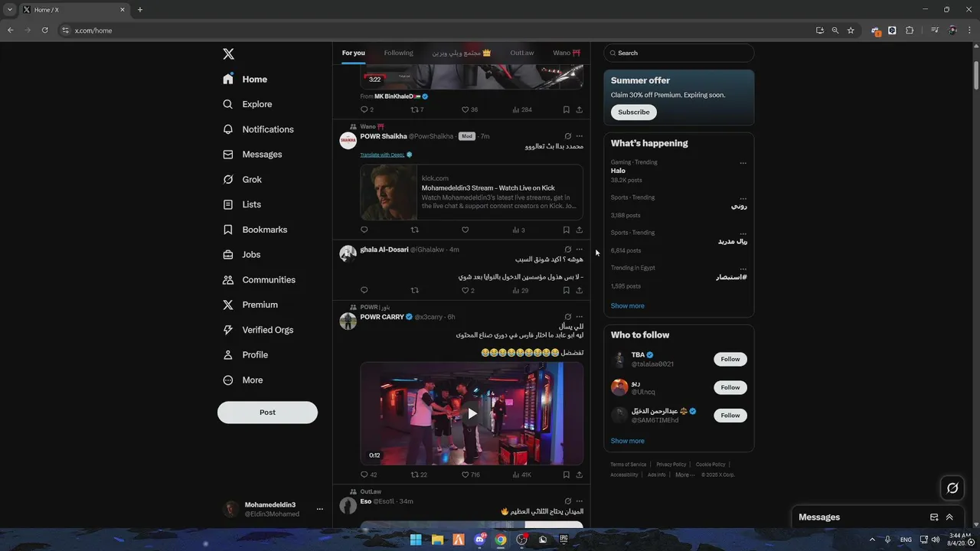Reload the page in Chrome
This screenshot has height=551, width=980.
tap(44, 30)
